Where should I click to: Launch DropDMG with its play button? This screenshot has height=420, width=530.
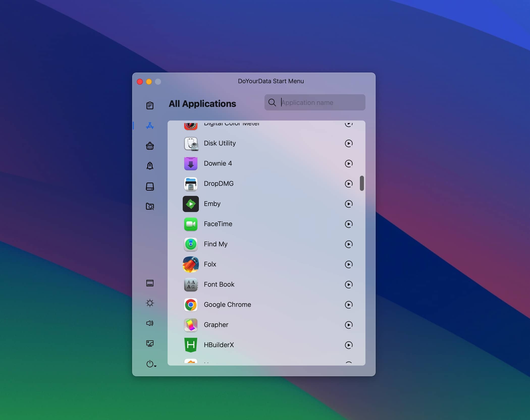[349, 184]
